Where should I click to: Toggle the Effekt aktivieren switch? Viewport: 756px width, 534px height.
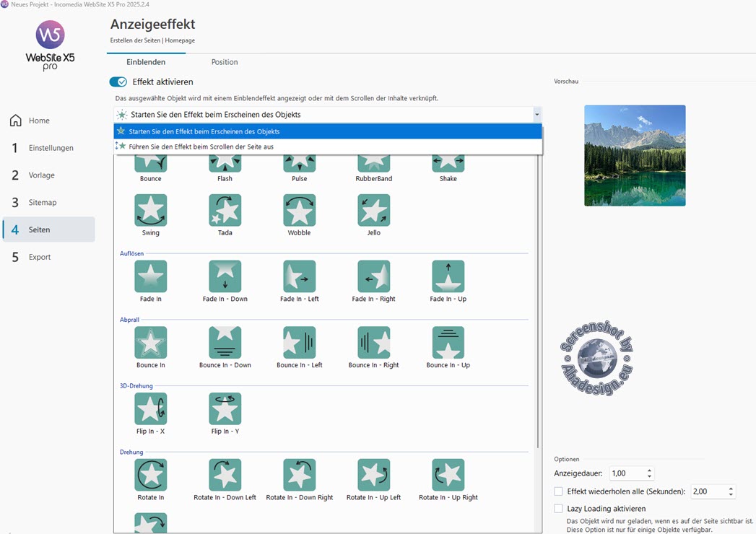[118, 82]
